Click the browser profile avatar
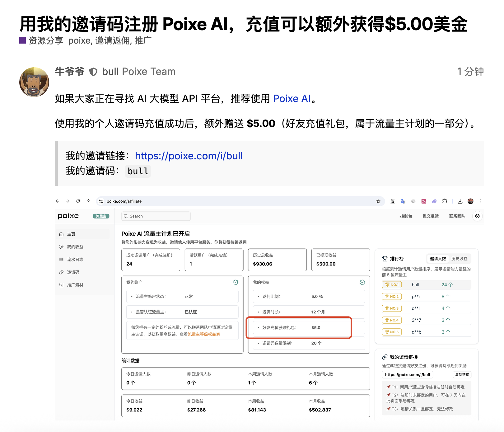Screen dimensions: 504x432 click(x=470, y=201)
